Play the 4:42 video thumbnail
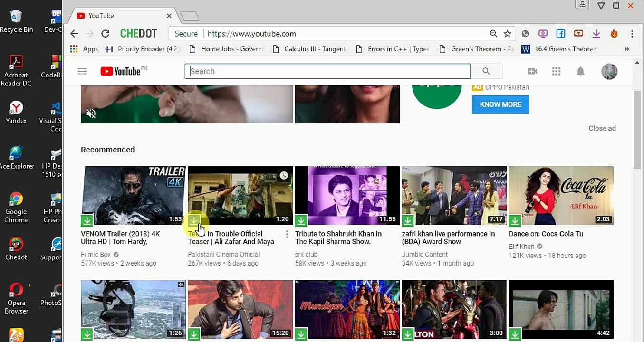 [x=561, y=310]
